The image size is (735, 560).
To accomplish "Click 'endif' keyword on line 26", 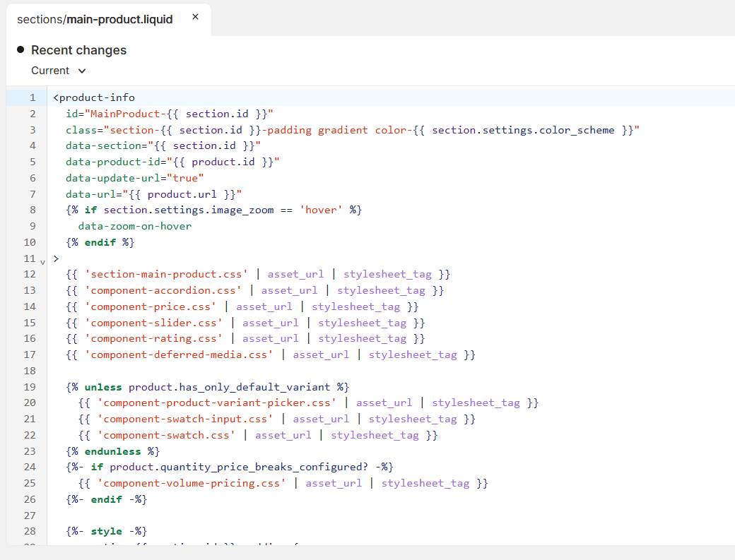I will tap(107, 499).
